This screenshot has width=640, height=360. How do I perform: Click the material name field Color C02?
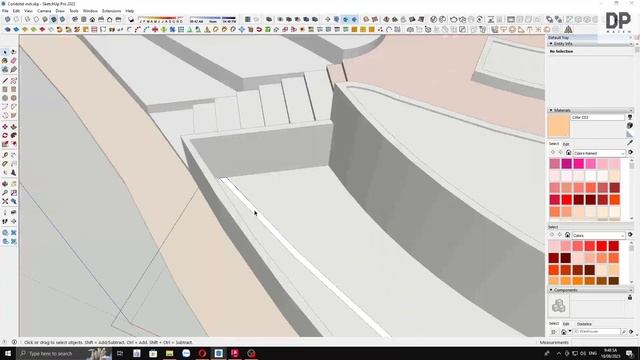(x=598, y=117)
